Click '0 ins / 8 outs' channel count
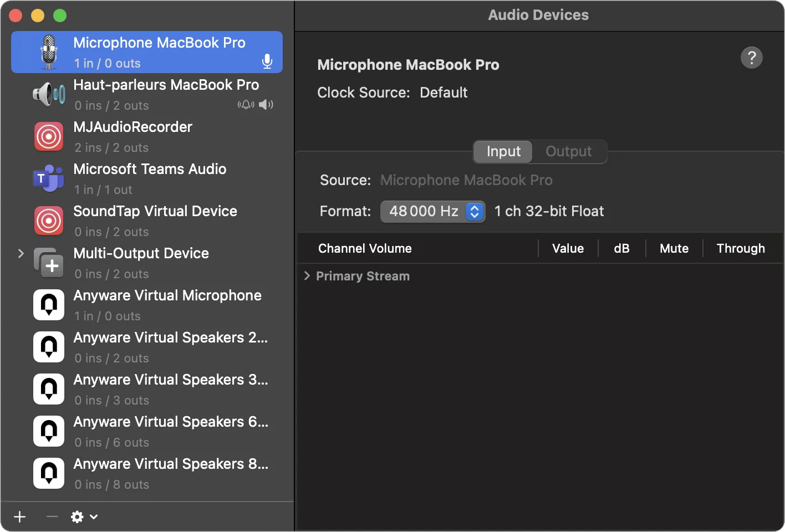 111,485
